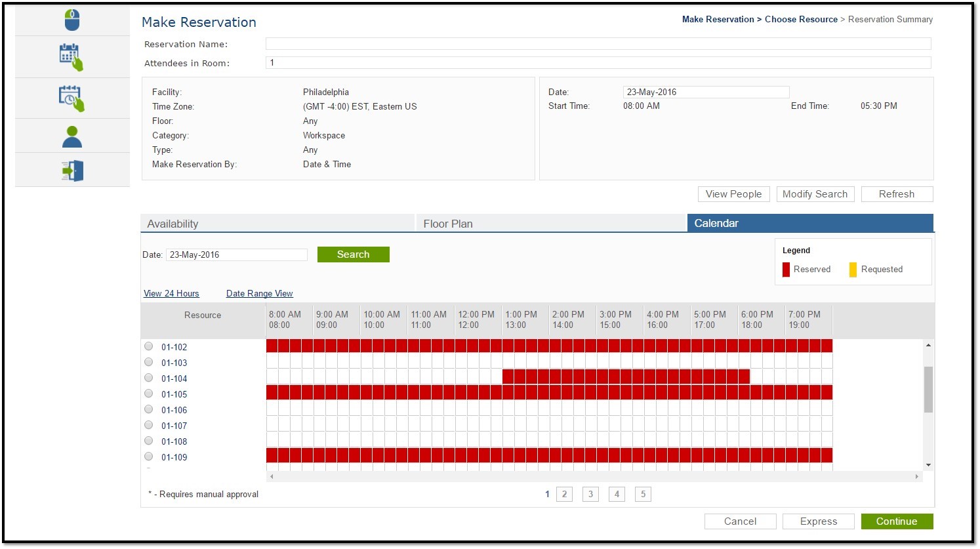
Task: Open the calendar-with-clock reservation icon
Action: tap(72, 98)
